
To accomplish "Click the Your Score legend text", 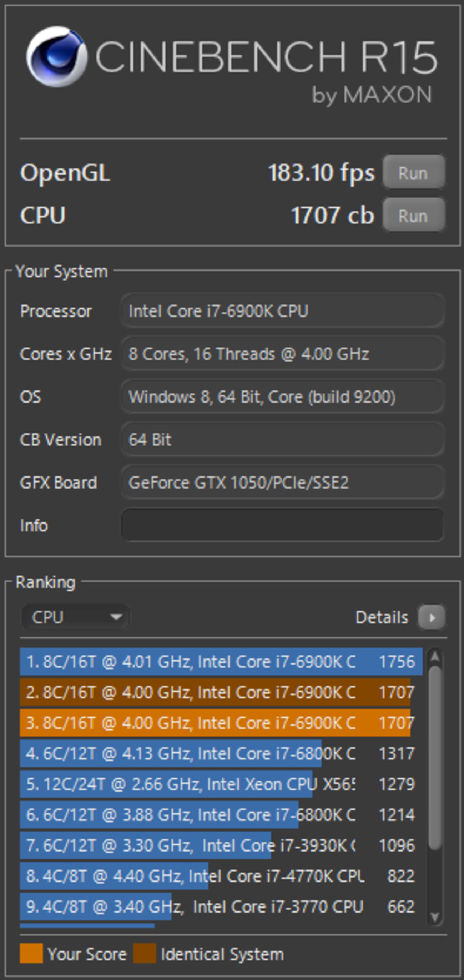I will 87,954.
